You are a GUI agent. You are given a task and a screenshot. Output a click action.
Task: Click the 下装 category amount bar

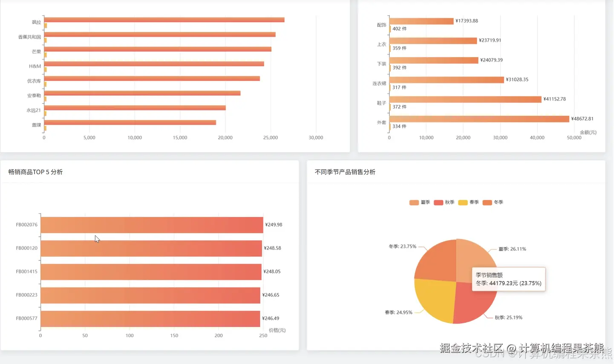pyautogui.click(x=434, y=60)
